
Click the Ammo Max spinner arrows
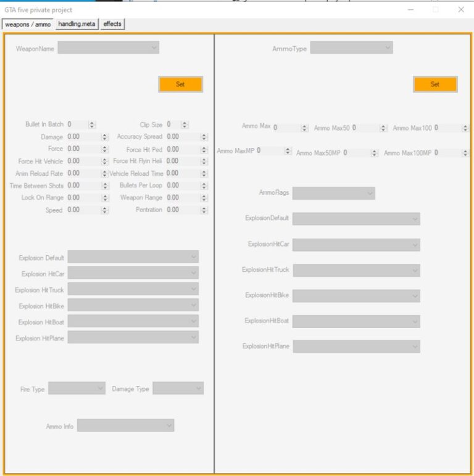[x=304, y=128]
